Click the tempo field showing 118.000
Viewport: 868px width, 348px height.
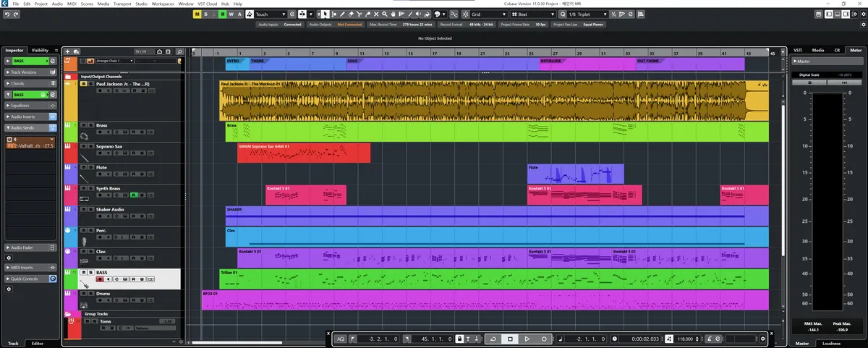click(689, 339)
